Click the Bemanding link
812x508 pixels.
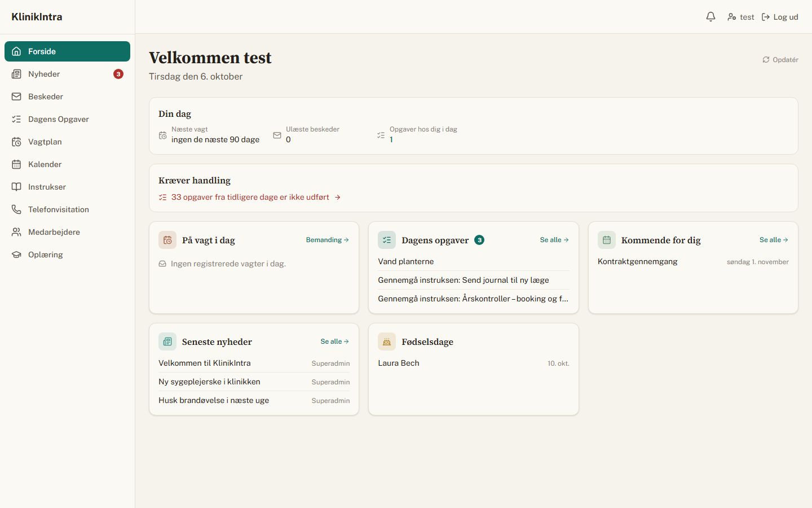[x=328, y=240]
